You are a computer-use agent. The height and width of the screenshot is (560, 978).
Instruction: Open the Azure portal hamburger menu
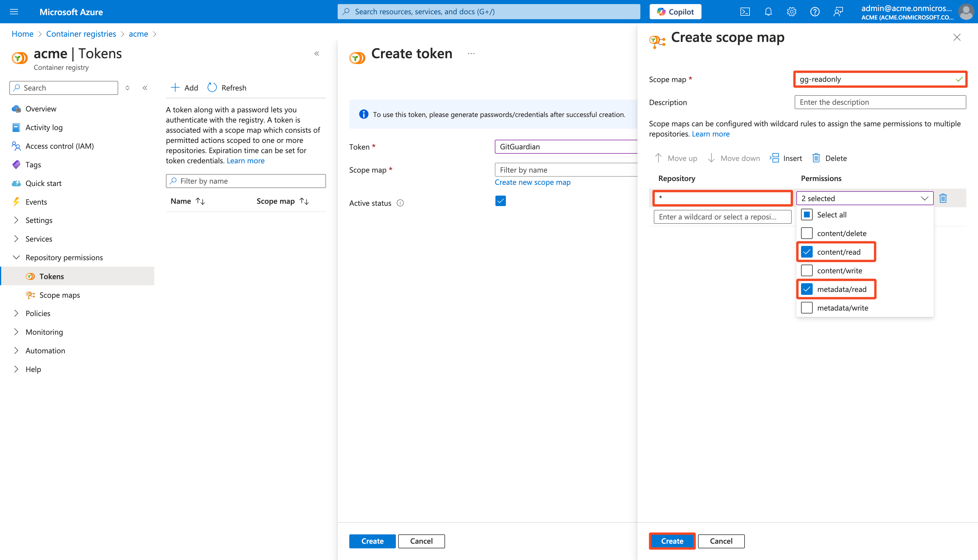pos(14,12)
